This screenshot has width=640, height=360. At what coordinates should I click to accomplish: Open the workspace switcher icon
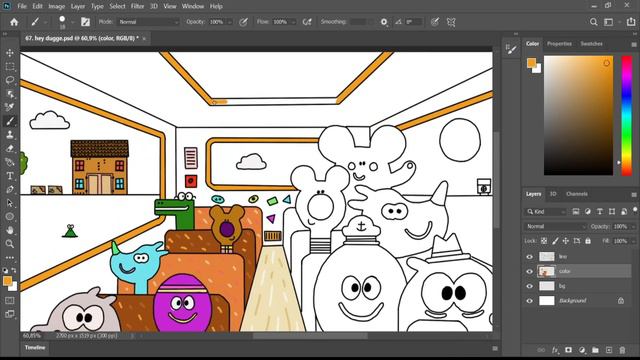[x=609, y=22]
